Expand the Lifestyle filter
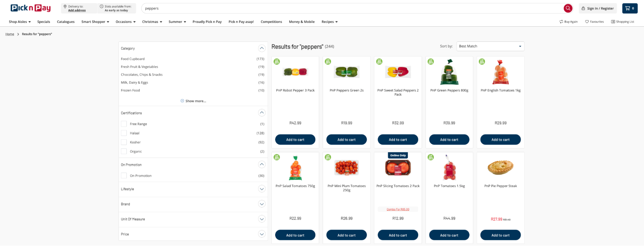This screenshot has width=644, height=246. [262, 189]
